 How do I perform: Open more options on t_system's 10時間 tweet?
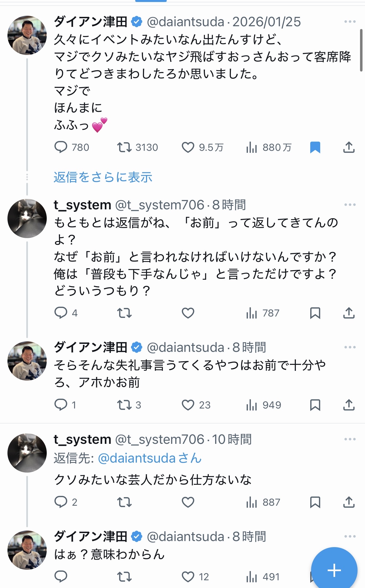[350, 439]
